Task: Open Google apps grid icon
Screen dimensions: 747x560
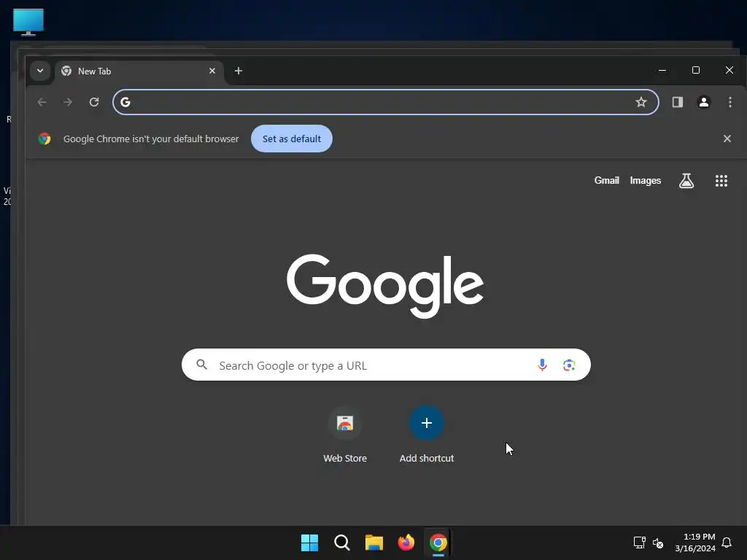Action: [x=721, y=181]
